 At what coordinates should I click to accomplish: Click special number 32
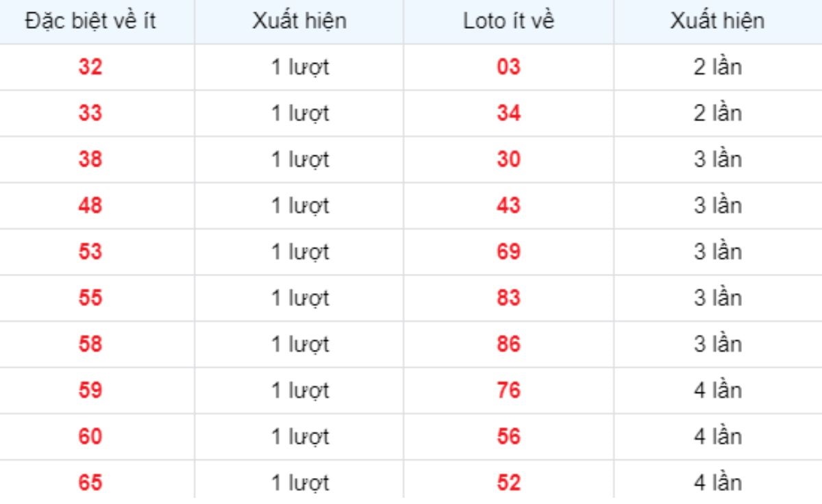(90, 67)
